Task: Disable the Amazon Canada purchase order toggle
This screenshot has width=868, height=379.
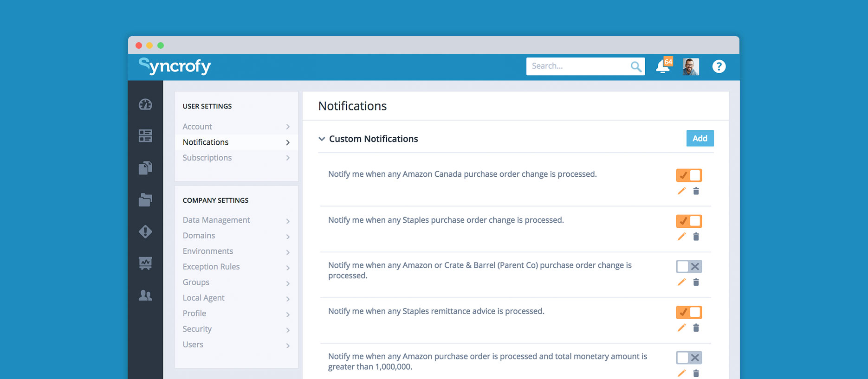Action: coord(689,175)
